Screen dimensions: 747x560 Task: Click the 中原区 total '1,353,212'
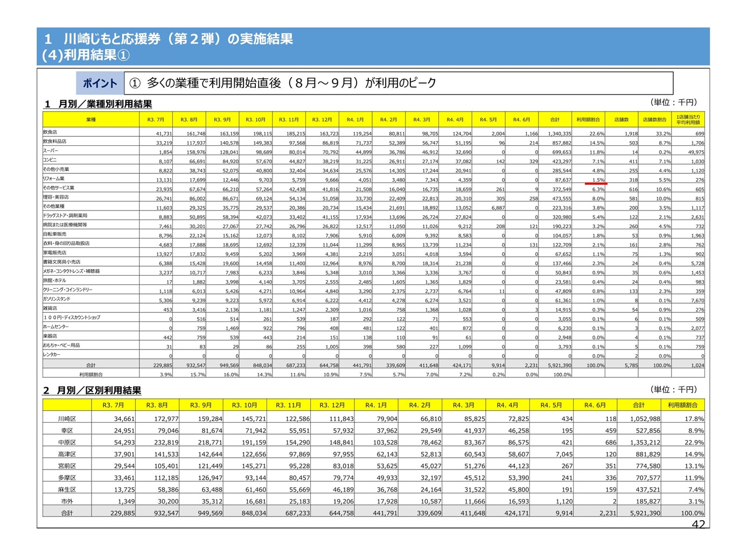pos(645,443)
